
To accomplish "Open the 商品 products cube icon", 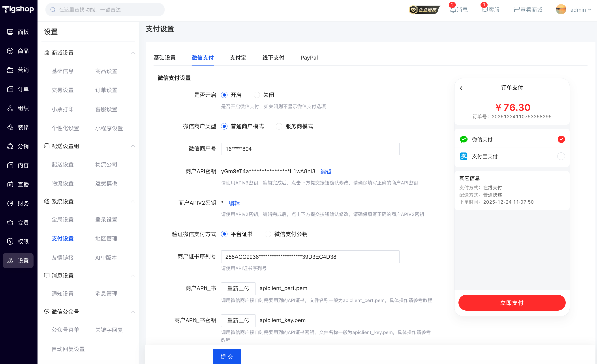I will click(x=10, y=51).
